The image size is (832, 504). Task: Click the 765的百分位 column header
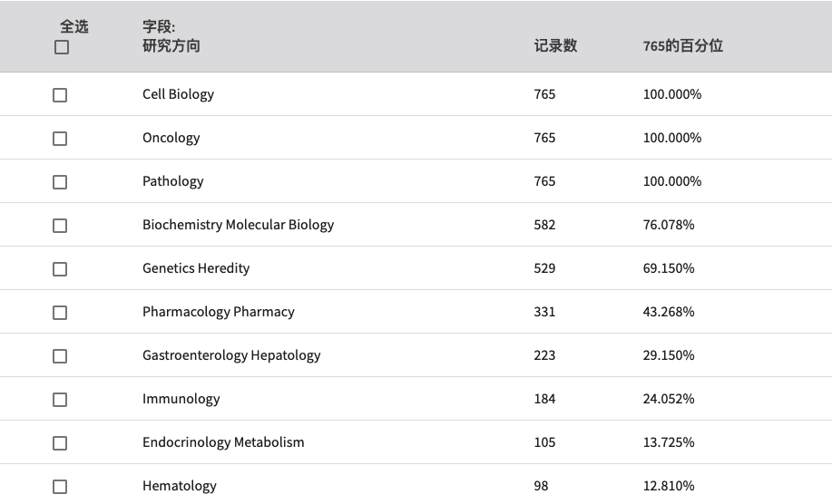pyautogui.click(x=683, y=45)
